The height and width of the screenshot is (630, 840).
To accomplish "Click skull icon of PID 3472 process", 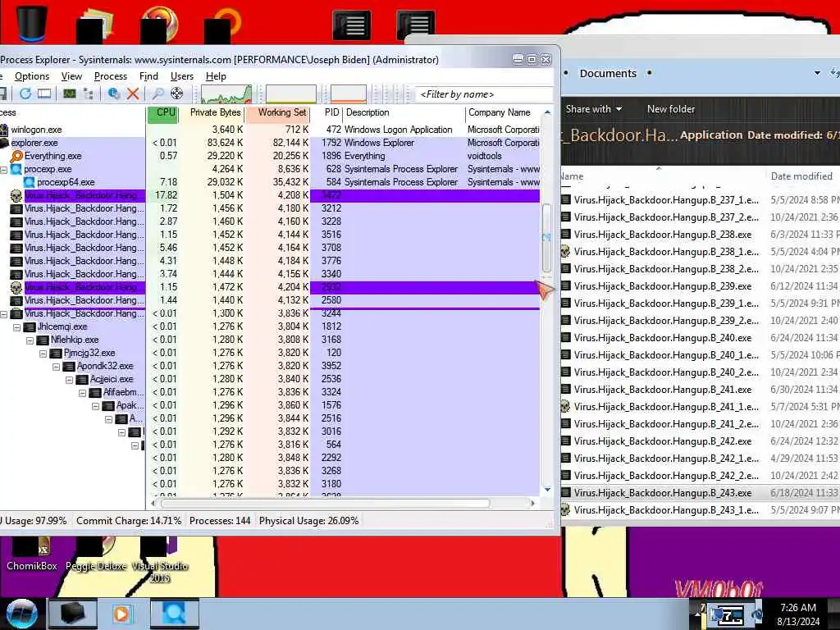I will click(x=16, y=195).
